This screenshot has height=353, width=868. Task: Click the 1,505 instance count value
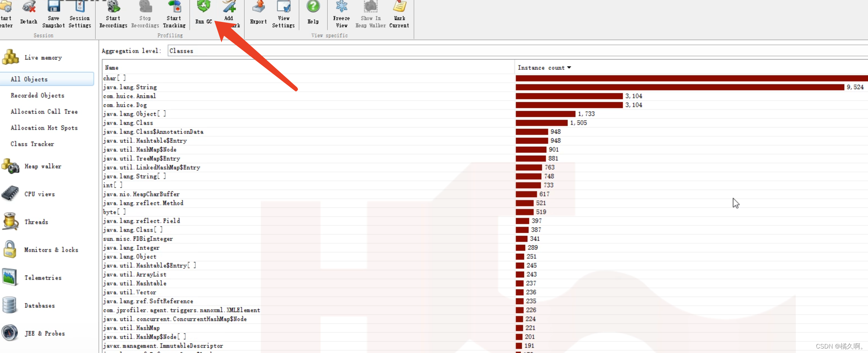pyautogui.click(x=578, y=123)
